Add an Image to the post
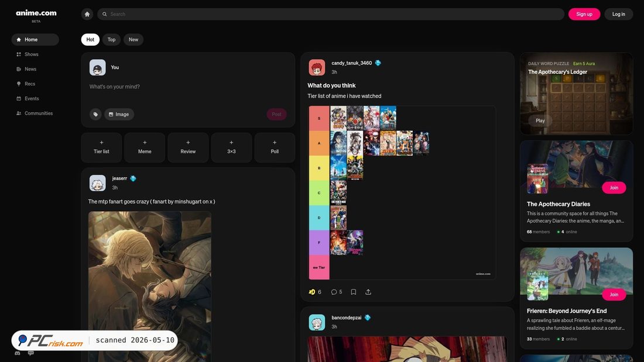Screen dimensions: 644x362 tap(119, 114)
